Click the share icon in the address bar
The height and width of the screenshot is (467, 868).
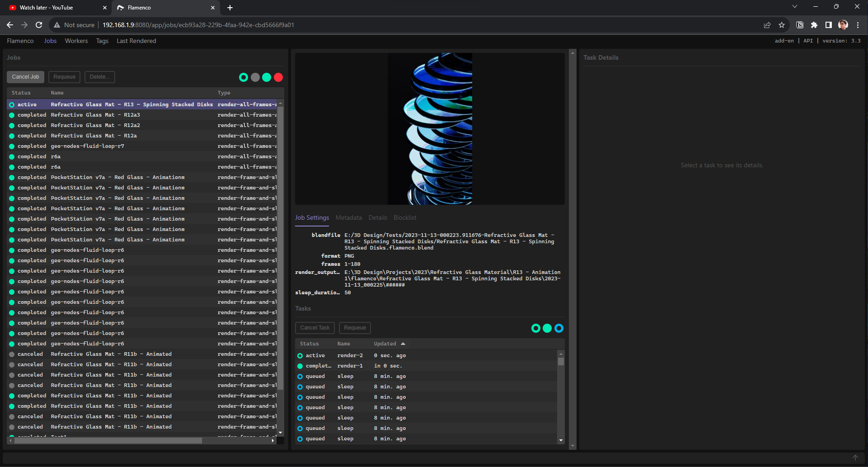767,25
